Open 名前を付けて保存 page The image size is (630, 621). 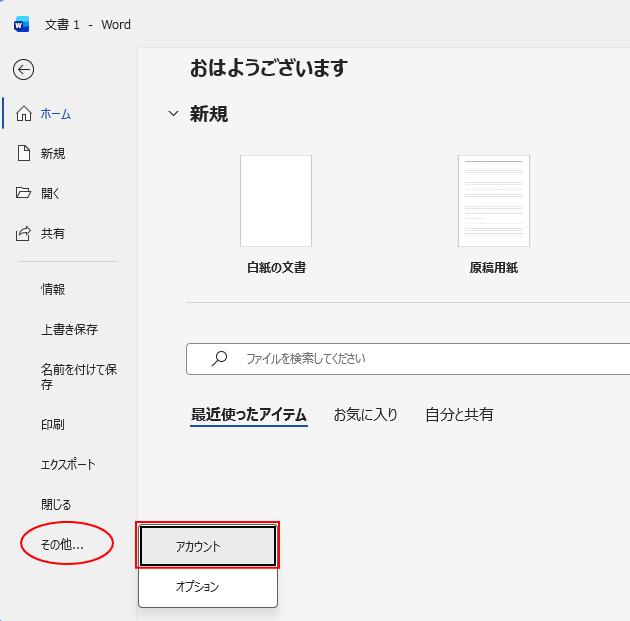(x=79, y=377)
